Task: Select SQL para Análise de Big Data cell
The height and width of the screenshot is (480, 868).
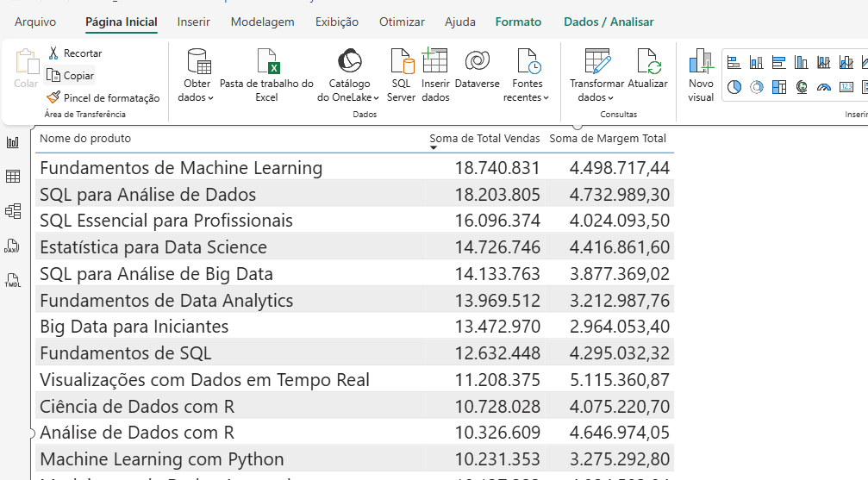Action: pyautogui.click(x=156, y=273)
